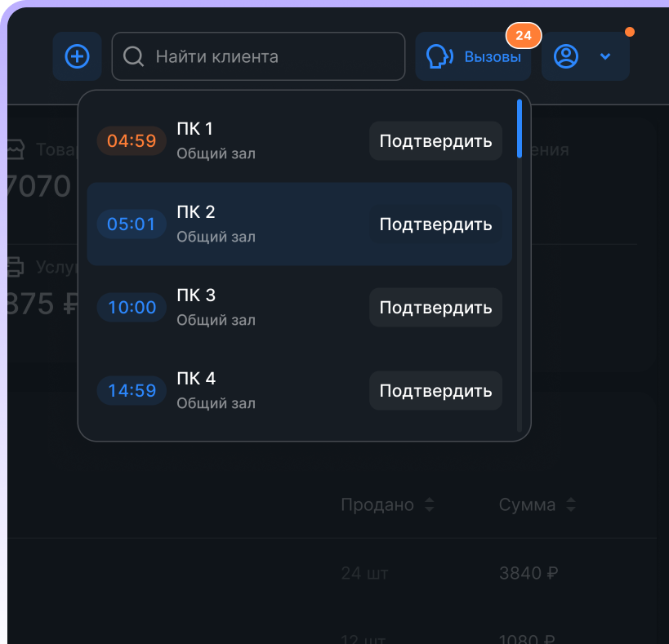Click the add new client plus icon
669x644 pixels.
[x=77, y=56]
